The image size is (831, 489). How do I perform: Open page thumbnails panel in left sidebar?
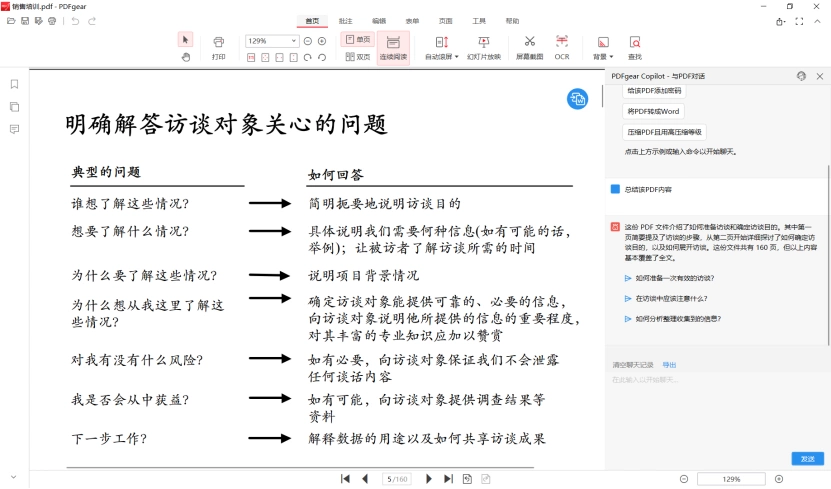(x=14, y=107)
